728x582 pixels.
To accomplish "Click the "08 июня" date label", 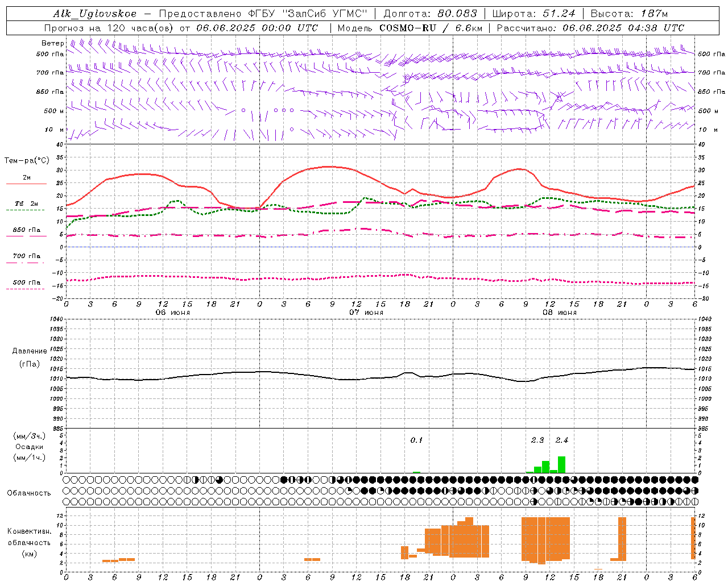I will 559,313.
